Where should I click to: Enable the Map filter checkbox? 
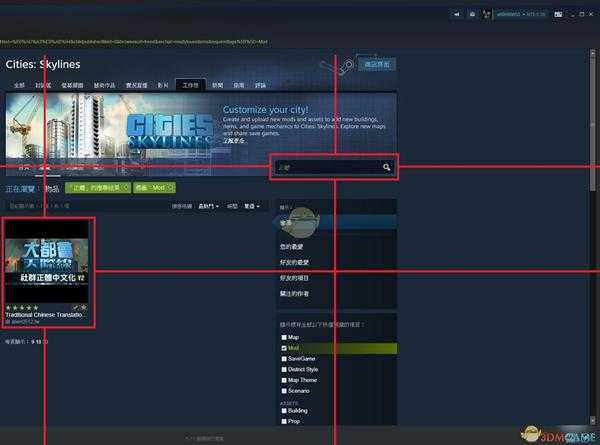284,337
